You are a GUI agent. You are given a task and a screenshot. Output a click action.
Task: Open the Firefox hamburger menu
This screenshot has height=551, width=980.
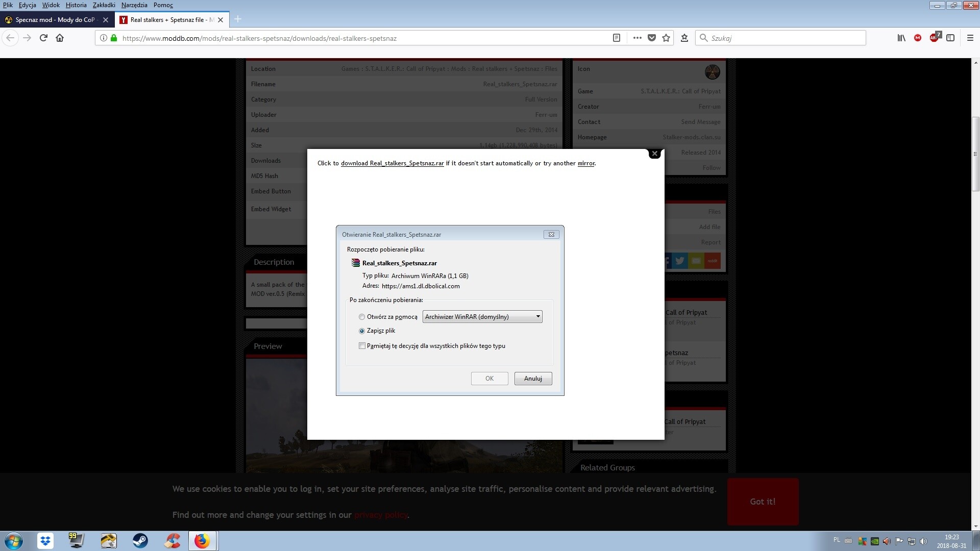[970, 38]
